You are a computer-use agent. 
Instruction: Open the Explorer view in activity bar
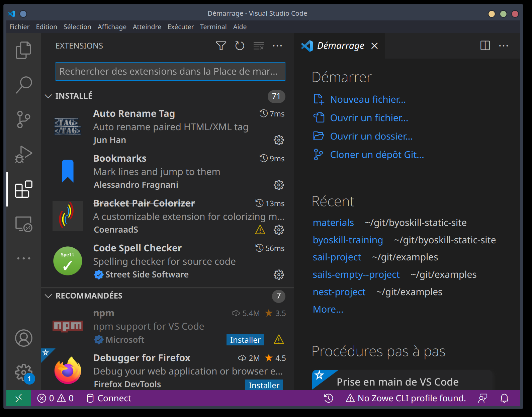23,50
